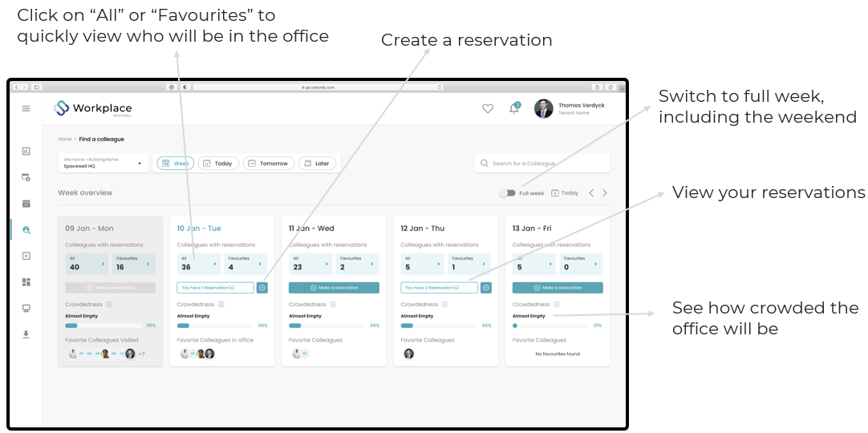Click the plus icon on 10 Jan card
This screenshot has width=868, height=433.
pos(262,288)
